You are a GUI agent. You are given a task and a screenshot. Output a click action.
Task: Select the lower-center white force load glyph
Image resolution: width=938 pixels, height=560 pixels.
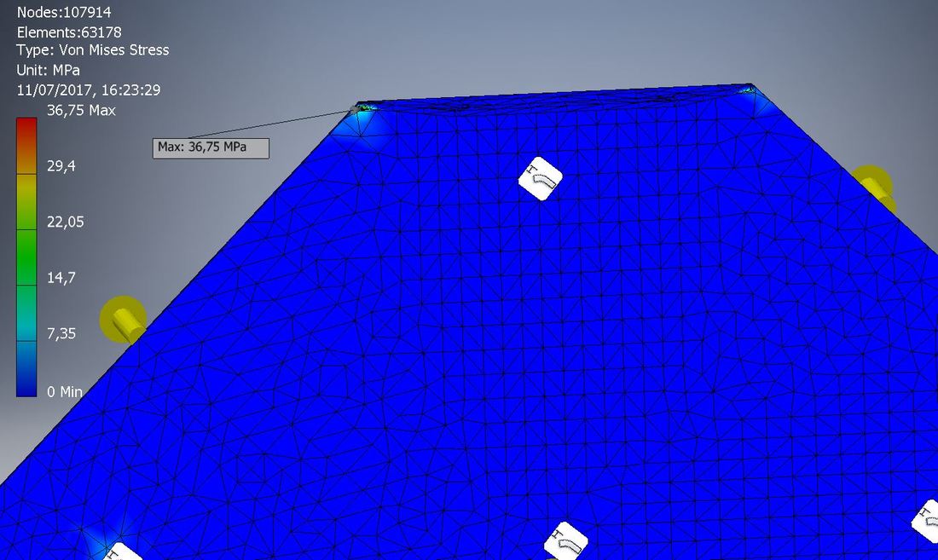pos(566,541)
